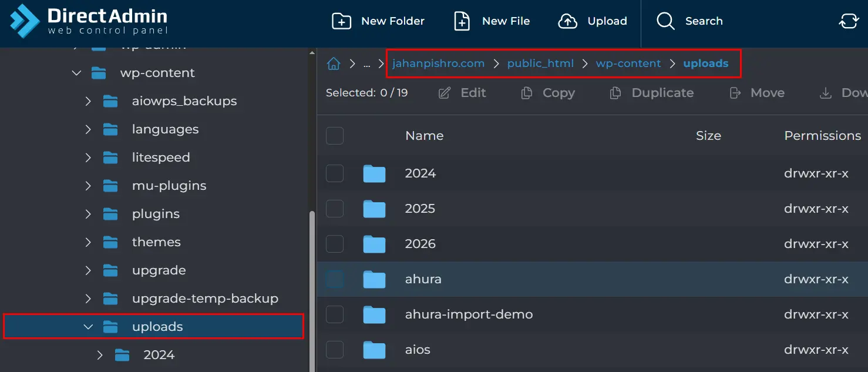Expand languages in the tree

click(88, 129)
